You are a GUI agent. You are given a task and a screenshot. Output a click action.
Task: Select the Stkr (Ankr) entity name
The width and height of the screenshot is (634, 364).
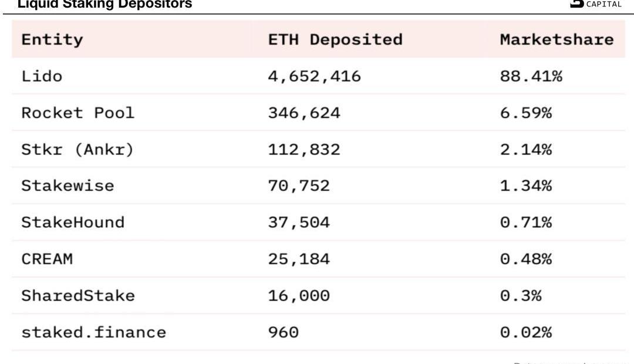click(x=78, y=150)
